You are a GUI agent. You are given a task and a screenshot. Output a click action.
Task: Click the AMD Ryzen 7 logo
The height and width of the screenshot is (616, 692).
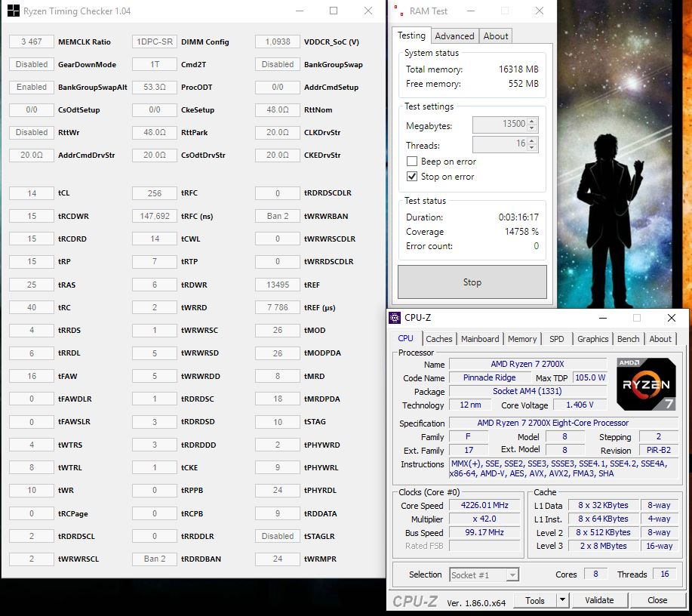646,383
